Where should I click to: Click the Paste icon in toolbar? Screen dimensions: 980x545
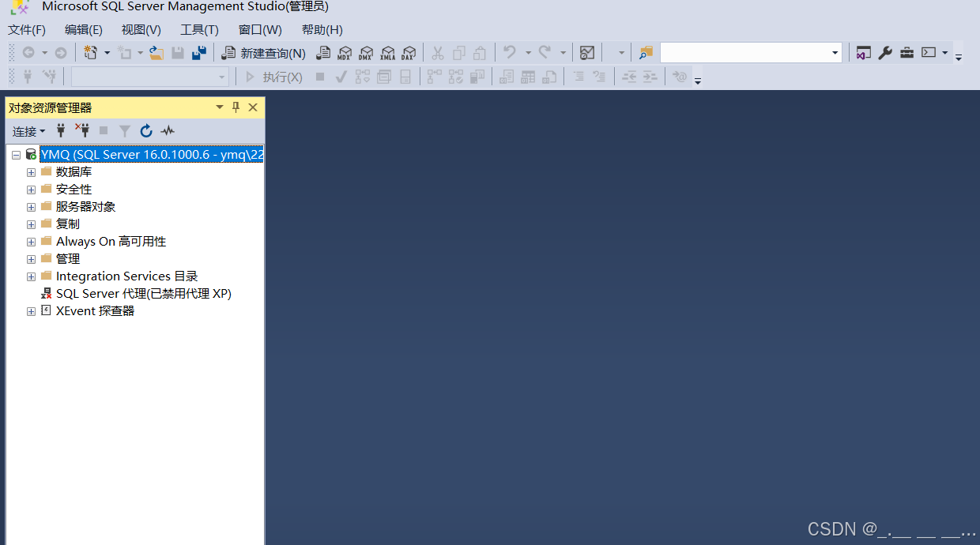(480, 53)
